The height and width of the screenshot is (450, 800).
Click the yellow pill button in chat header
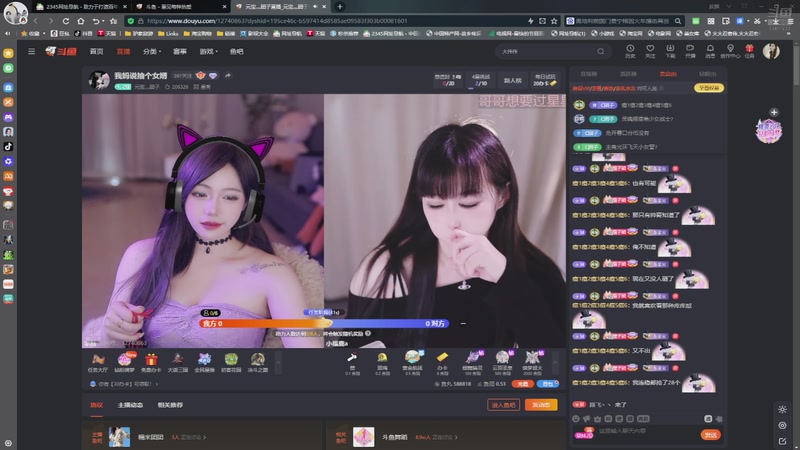709,88
